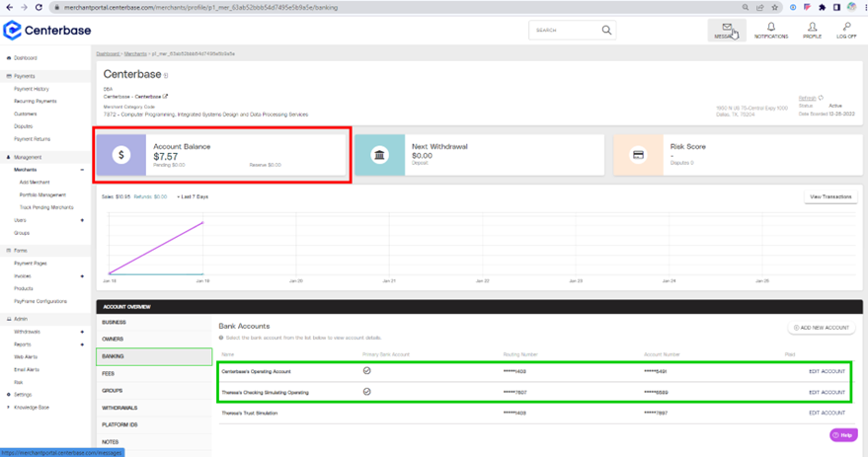Click the share icon in the address bar

click(x=760, y=7)
